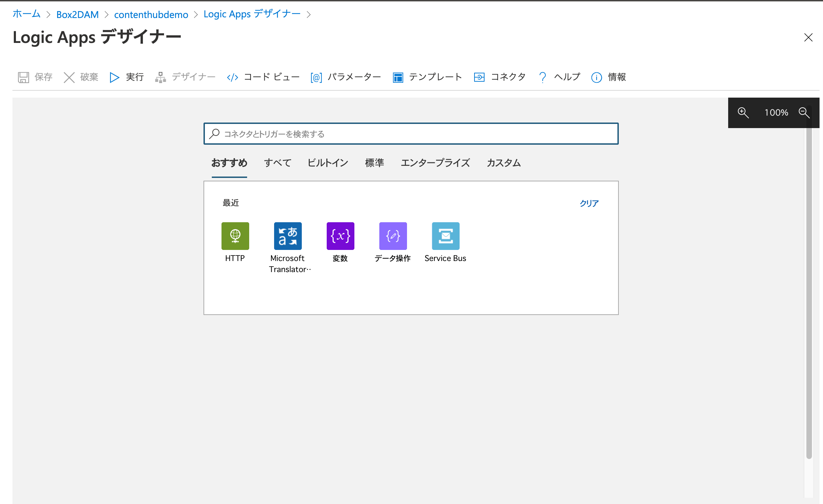The height and width of the screenshot is (504, 823).
Task: Zoom in with the plus magnifier icon
Action: click(x=743, y=112)
